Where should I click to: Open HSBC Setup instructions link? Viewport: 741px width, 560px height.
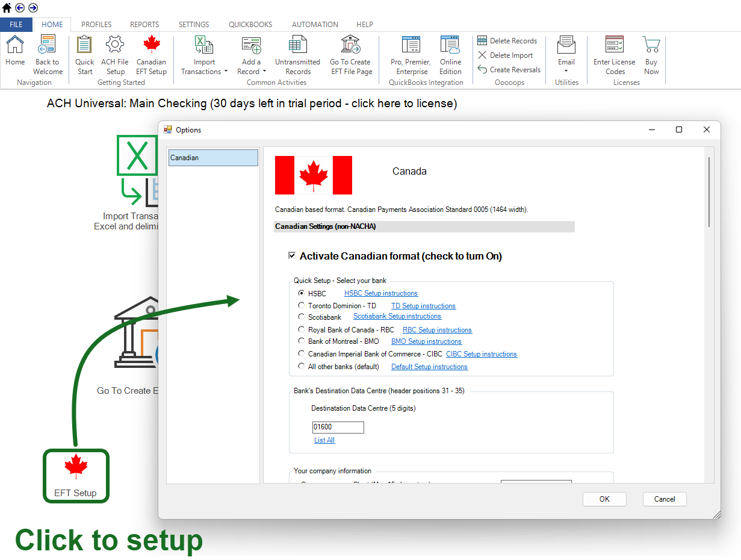pos(380,293)
